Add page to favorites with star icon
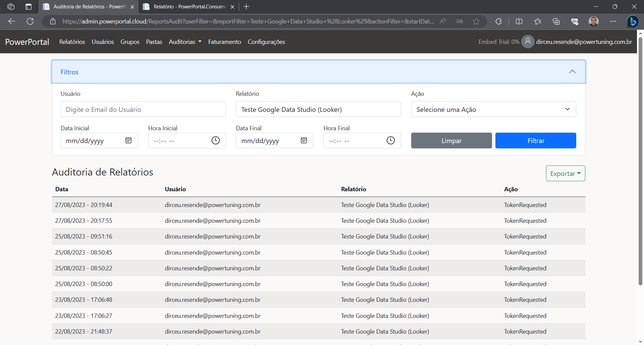This screenshot has width=644, height=345. [476, 21]
